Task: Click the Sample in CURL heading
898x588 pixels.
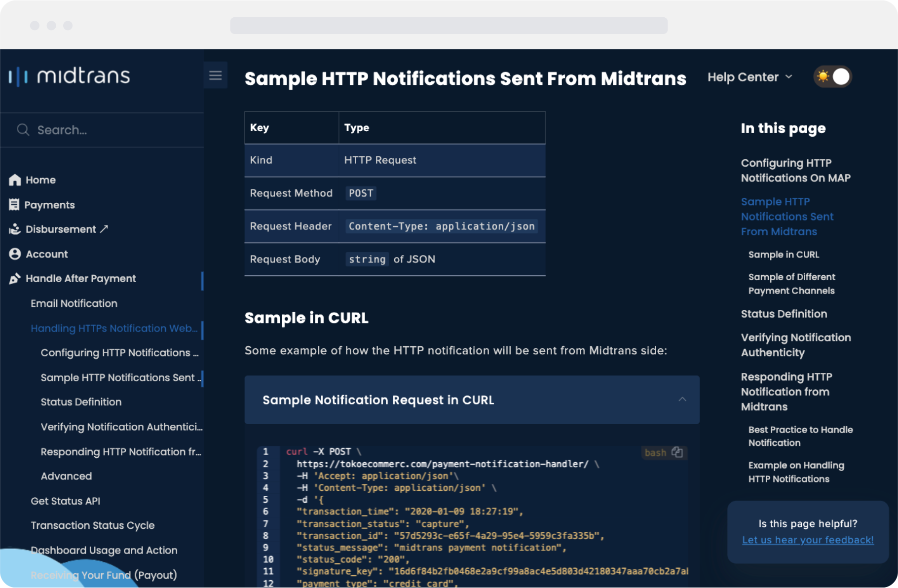Action: (306, 318)
